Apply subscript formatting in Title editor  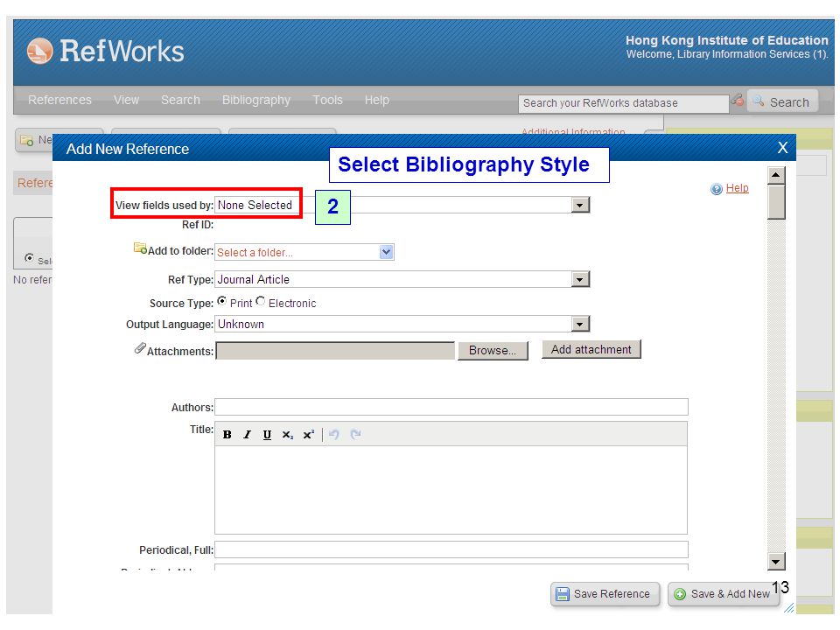click(288, 435)
